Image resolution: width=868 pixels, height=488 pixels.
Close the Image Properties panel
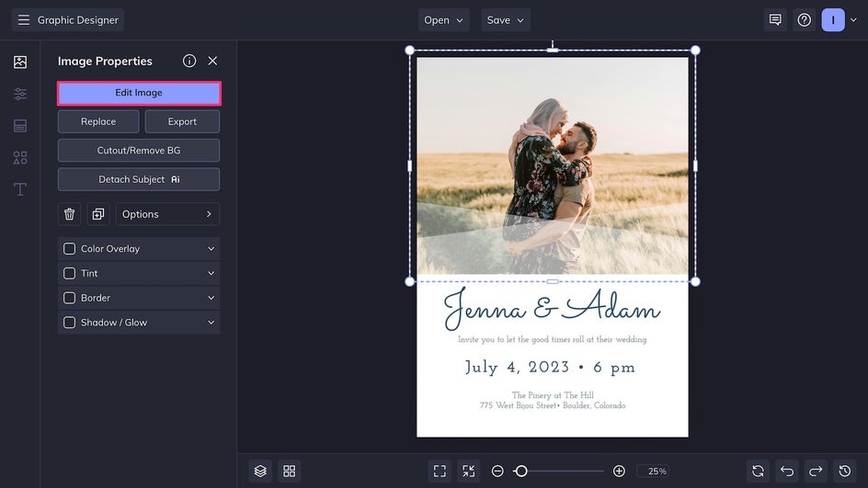coord(212,61)
